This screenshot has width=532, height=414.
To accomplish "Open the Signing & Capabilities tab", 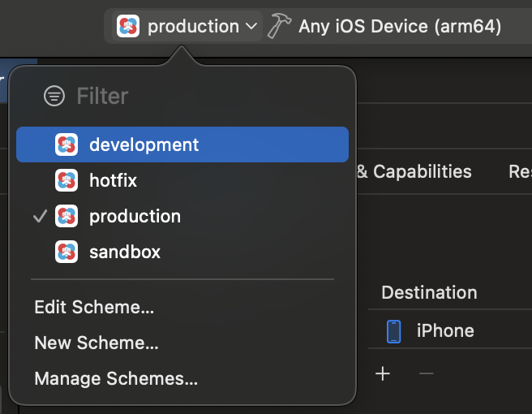I will click(x=414, y=171).
